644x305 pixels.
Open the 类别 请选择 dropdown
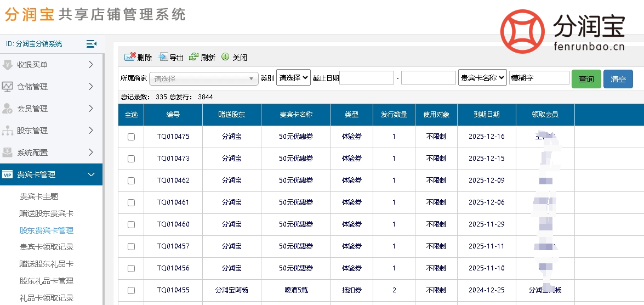(293, 78)
